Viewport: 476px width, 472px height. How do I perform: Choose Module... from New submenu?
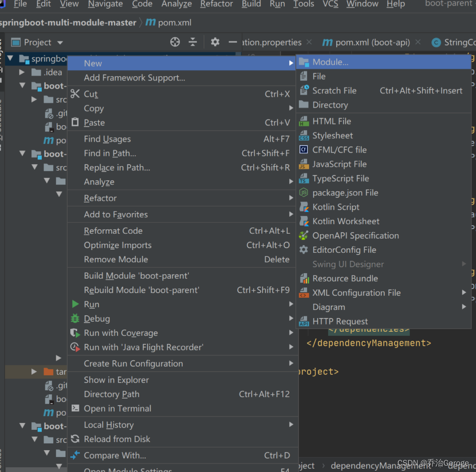[x=383, y=62]
